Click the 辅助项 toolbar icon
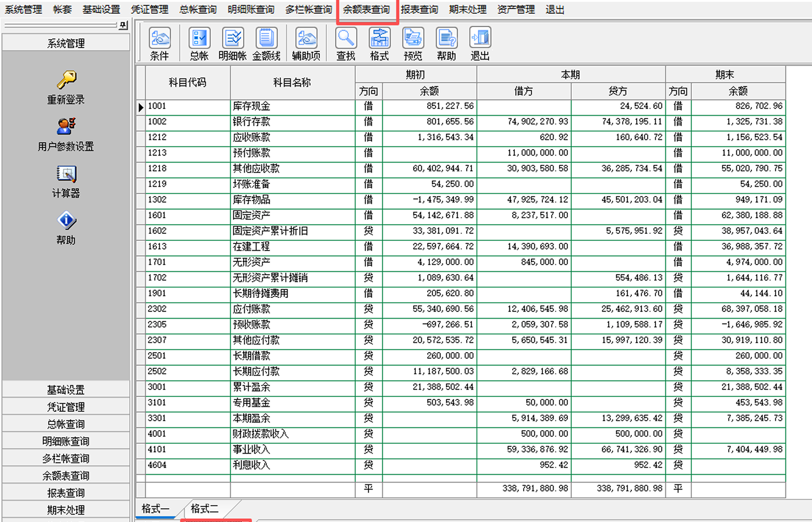The image size is (812, 522). point(306,44)
